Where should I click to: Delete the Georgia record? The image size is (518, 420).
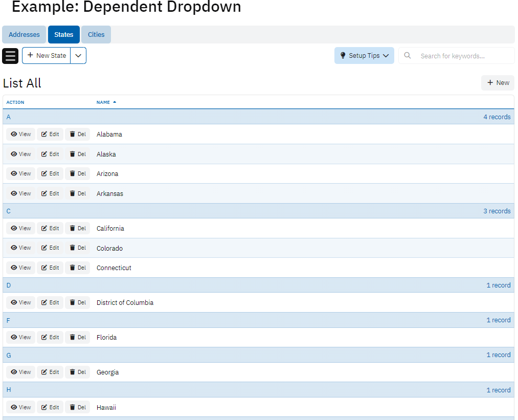click(77, 372)
